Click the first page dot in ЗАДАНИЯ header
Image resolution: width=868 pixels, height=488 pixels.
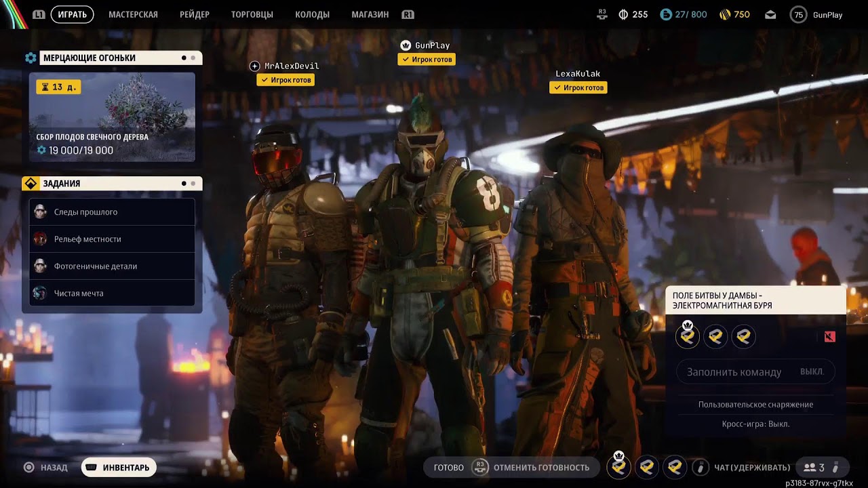point(184,184)
